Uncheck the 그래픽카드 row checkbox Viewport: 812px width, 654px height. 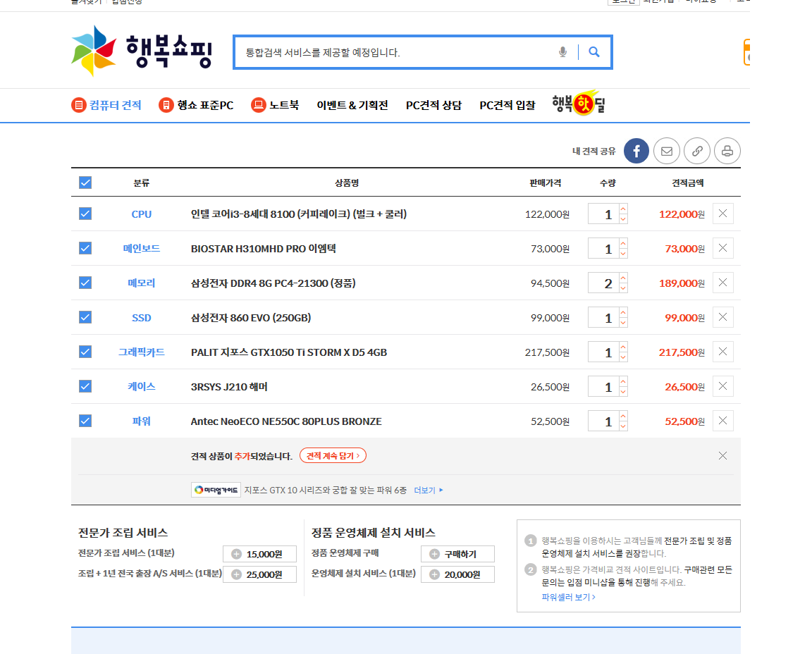click(85, 352)
